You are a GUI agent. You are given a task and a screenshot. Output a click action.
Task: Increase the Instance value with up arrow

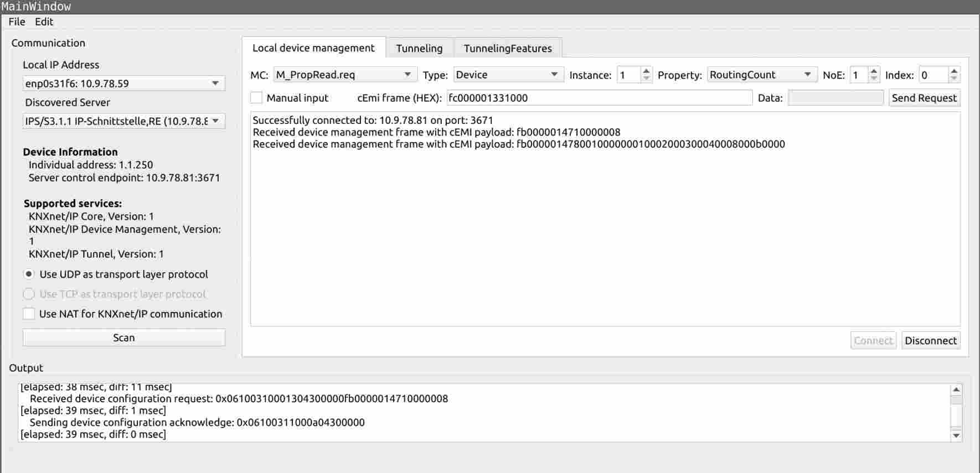coord(646,71)
